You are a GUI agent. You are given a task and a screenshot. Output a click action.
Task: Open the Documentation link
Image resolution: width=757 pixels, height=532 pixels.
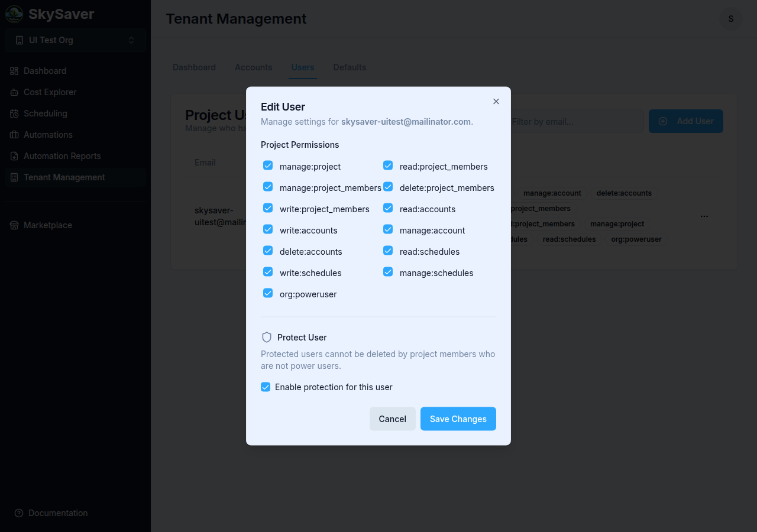pos(58,513)
